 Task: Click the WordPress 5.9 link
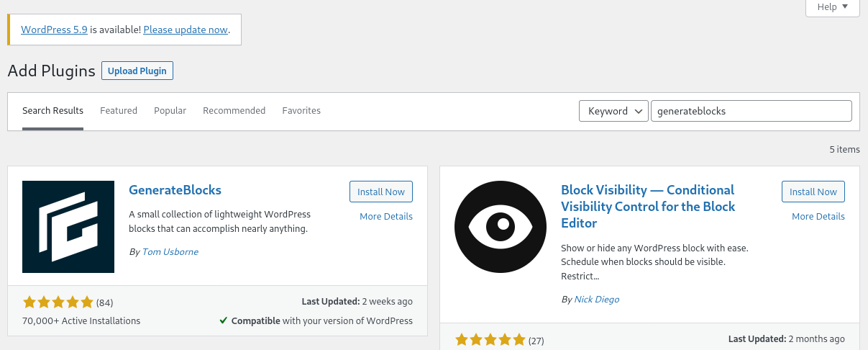[x=54, y=30]
